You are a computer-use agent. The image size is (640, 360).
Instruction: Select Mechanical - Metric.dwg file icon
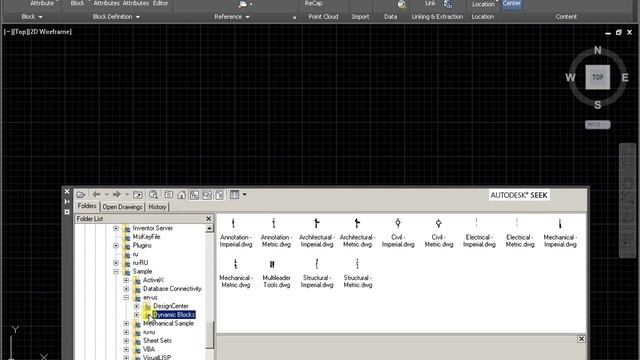click(236, 264)
